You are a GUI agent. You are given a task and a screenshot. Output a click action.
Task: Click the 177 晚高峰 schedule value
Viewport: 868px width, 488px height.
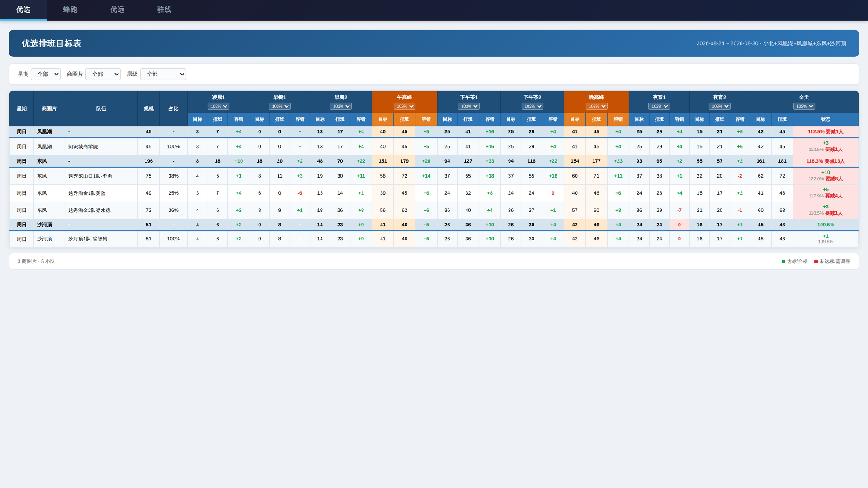pyautogui.click(x=597, y=161)
